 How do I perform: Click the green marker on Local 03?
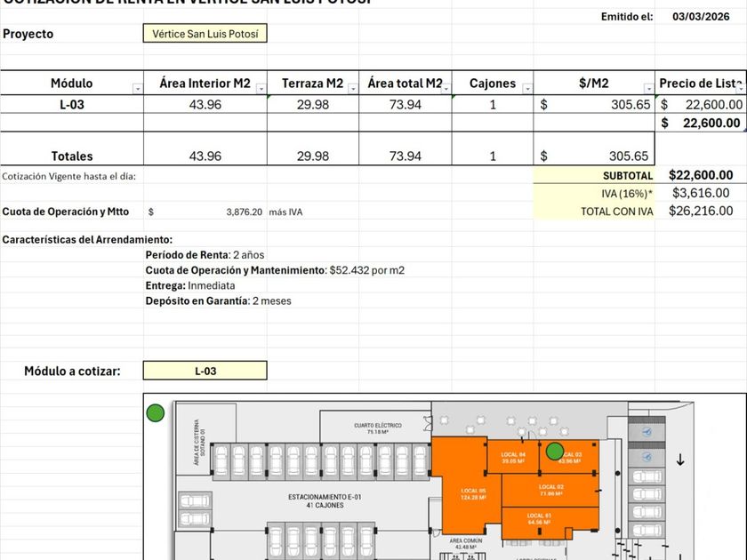(x=555, y=451)
